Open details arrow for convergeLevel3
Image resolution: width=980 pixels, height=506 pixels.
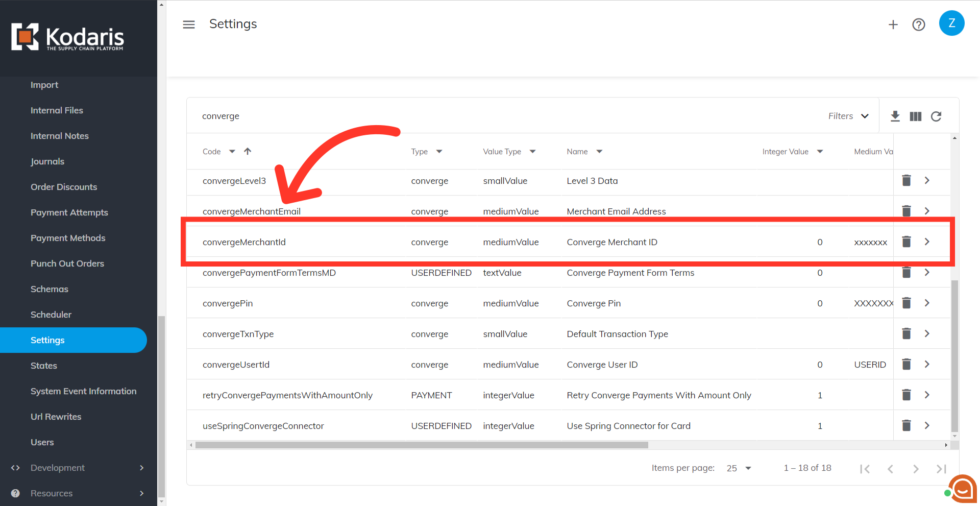927,180
